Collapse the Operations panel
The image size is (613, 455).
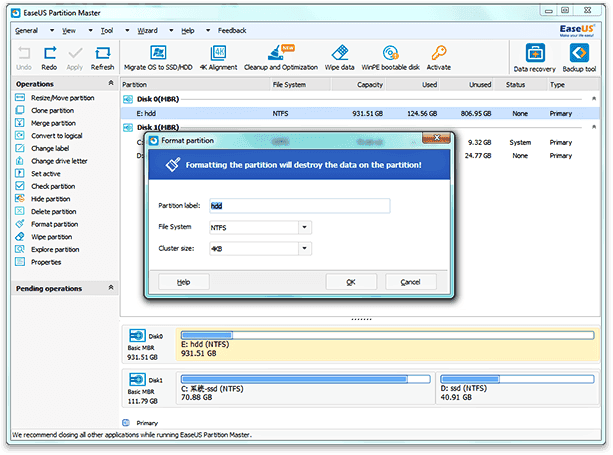[x=111, y=83]
